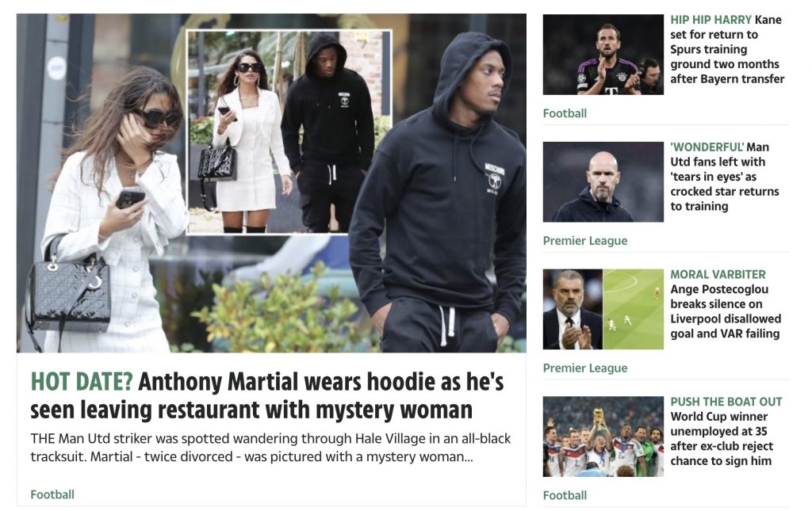Open the 'HOT DATE?' Anthony Martial headline
The height and width of the screenshot is (511, 812).
coord(267,395)
